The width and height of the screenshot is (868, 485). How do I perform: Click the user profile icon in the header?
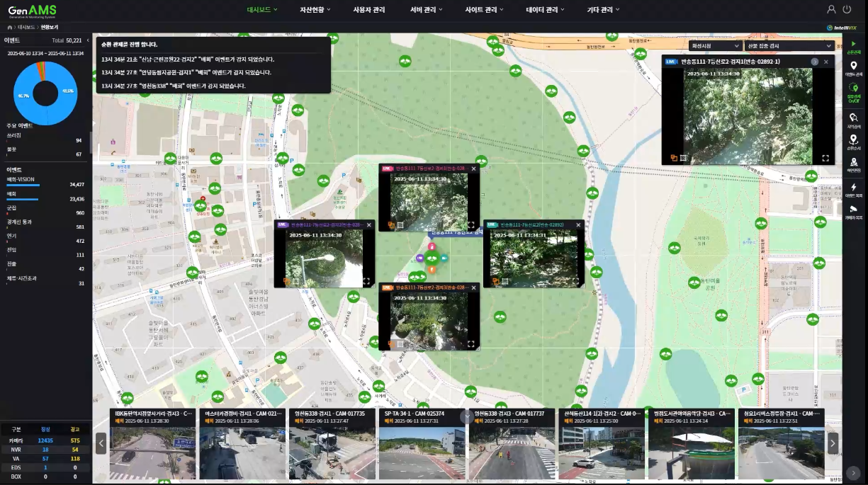point(831,9)
